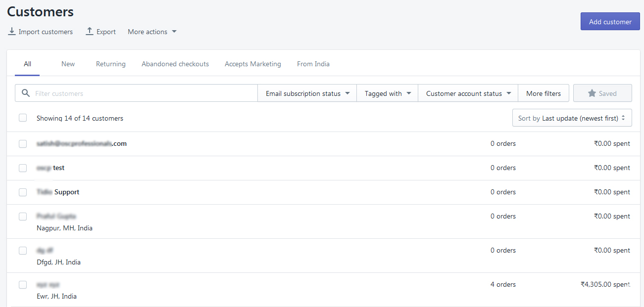Check the box for Ewr, JH customer
Viewport: 644px width, 307px height.
point(23,285)
